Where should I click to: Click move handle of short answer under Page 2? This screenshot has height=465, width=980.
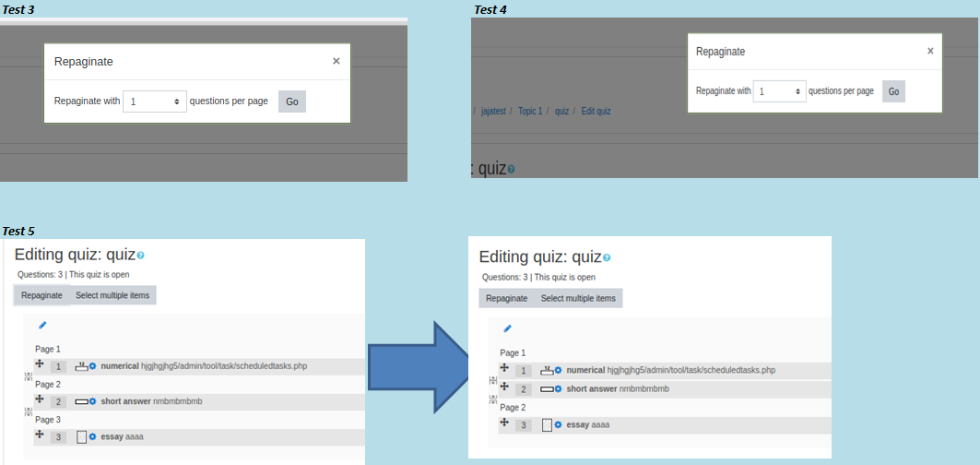tap(40, 399)
